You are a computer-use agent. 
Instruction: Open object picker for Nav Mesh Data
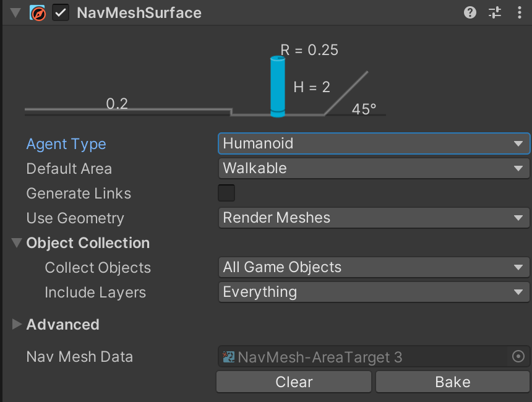518,356
